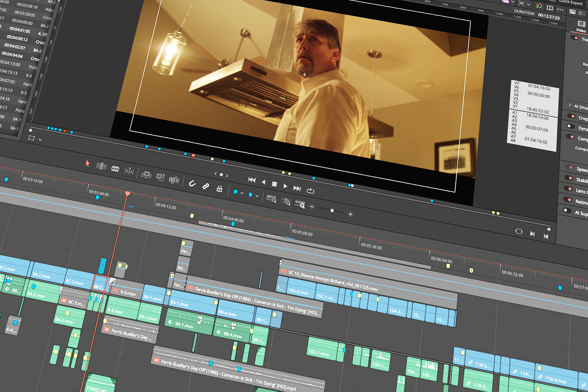Click the red timeline playhead handle
This screenshot has height=392, width=588.
(x=127, y=194)
